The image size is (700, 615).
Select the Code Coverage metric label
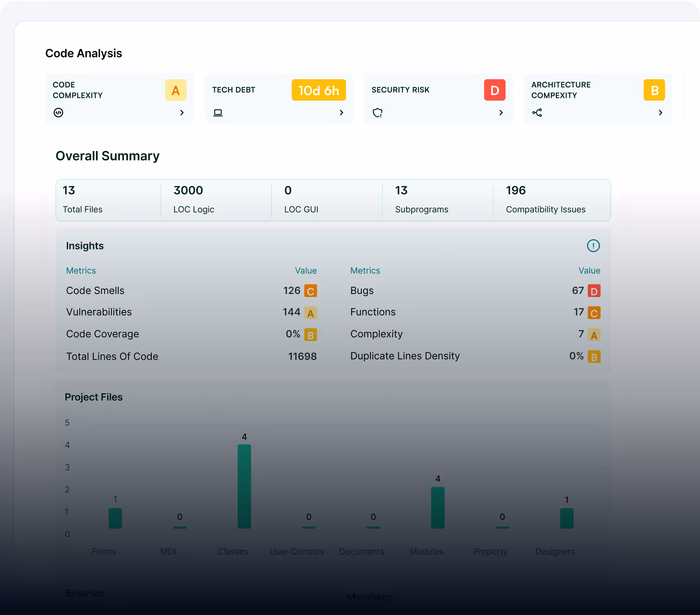(102, 334)
